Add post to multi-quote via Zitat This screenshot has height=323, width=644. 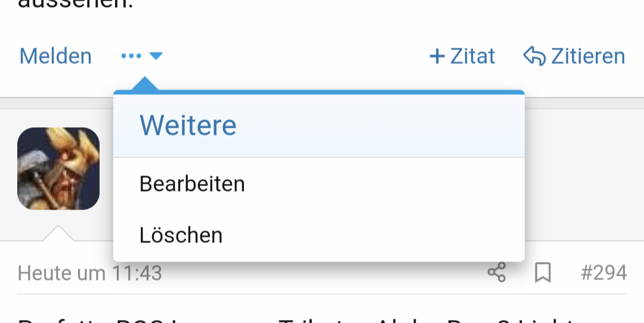point(472,56)
